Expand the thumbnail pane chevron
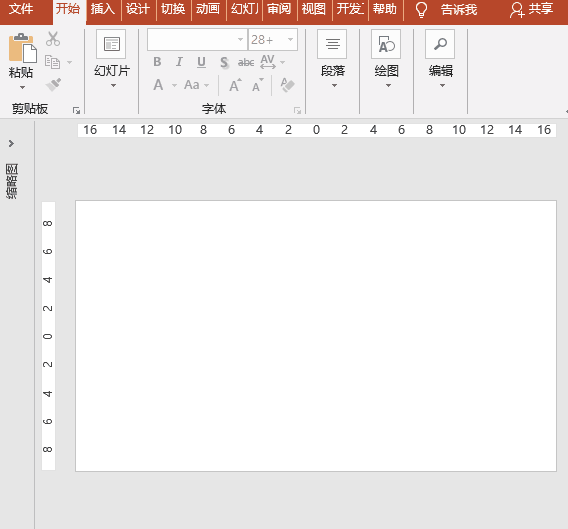Screen dimensions: 568x529 click(x=11, y=143)
